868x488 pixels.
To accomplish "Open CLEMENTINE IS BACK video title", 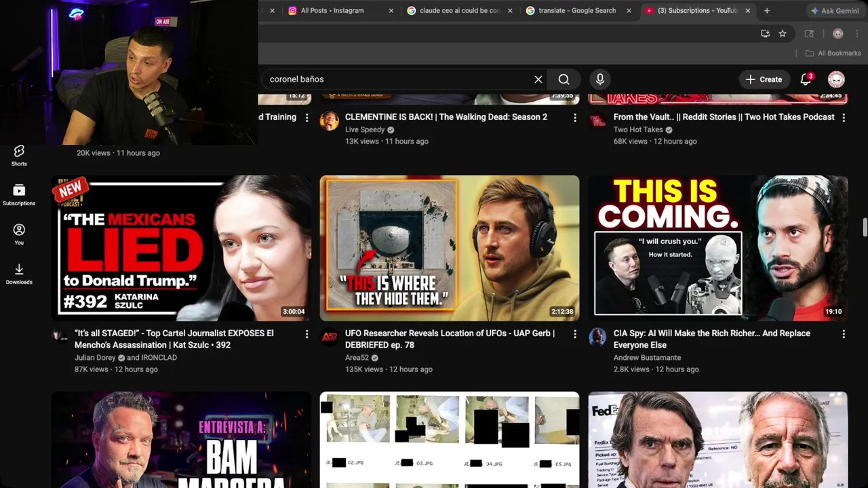I will tap(446, 117).
